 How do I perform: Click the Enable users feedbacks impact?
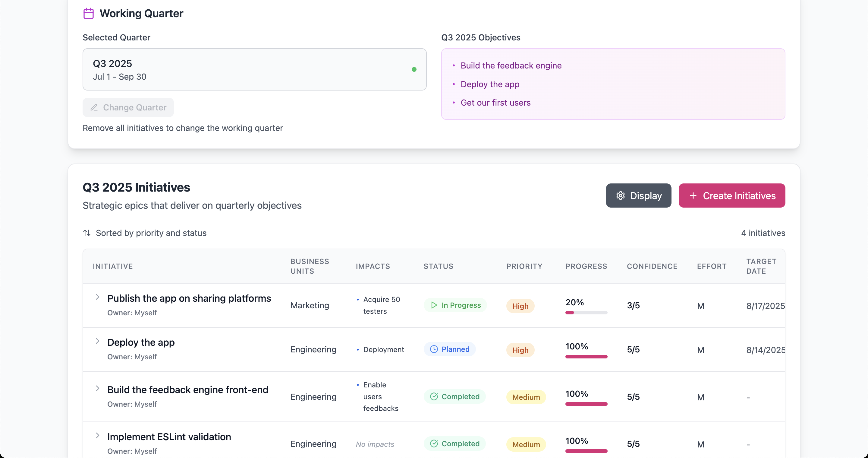click(x=381, y=397)
